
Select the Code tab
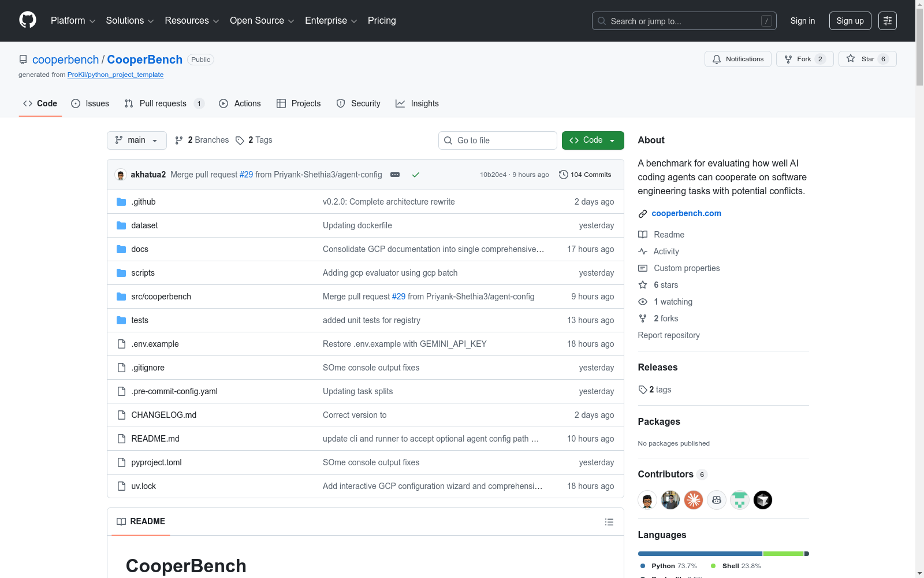tap(40, 103)
